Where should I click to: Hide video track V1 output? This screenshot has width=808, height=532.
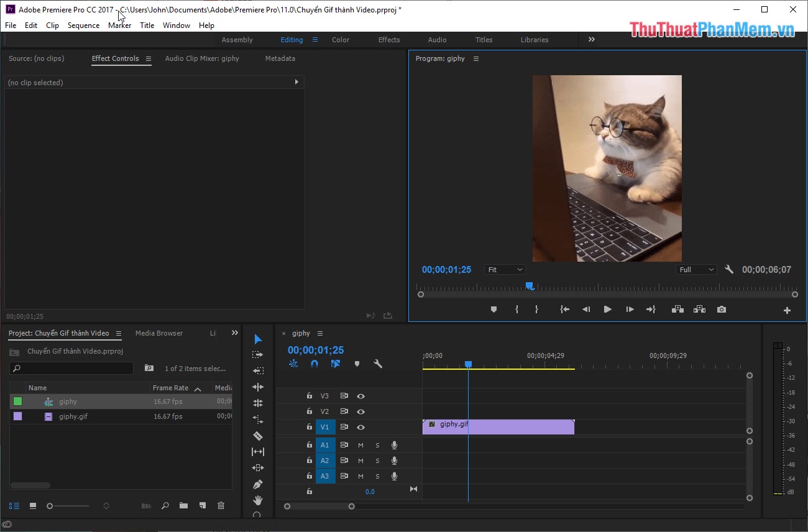click(361, 427)
